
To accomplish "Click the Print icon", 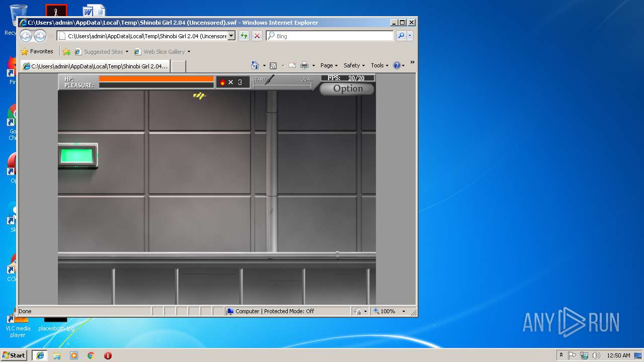I will click(x=304, y=65).
